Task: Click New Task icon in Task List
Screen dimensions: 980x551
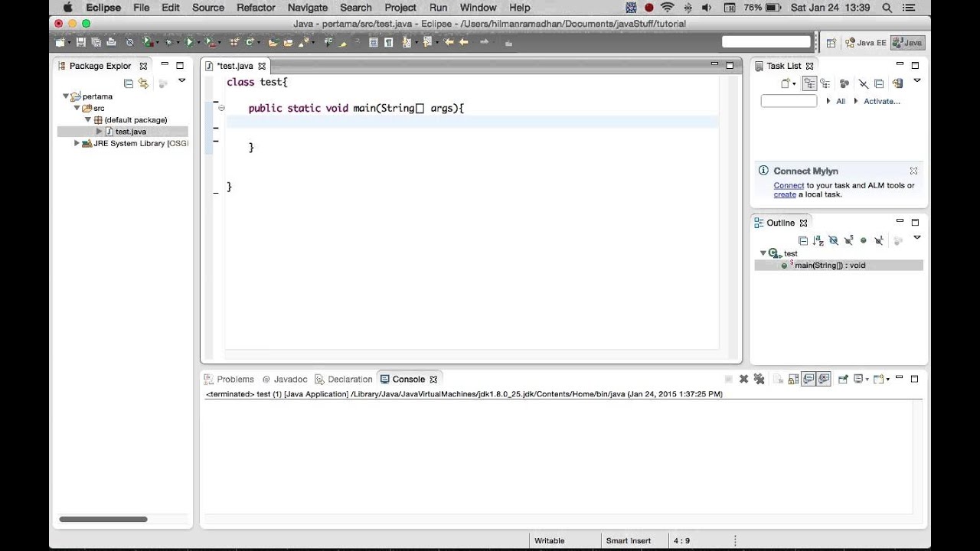Action: pyautogui.click(x=786, y=83)
